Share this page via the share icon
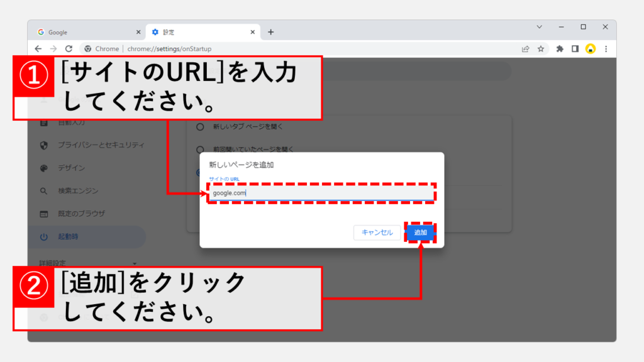 [x=525, y=48]
